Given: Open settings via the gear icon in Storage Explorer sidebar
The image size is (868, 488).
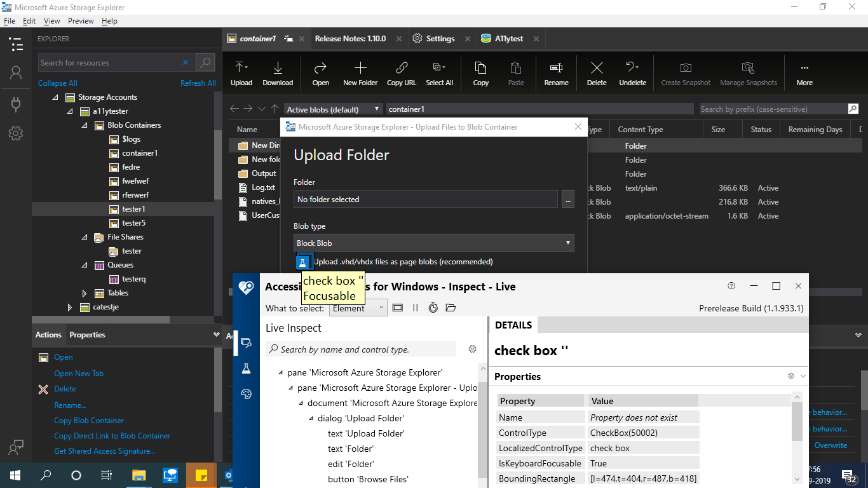Looking at the screenshot, I should (x=16, y=133).
